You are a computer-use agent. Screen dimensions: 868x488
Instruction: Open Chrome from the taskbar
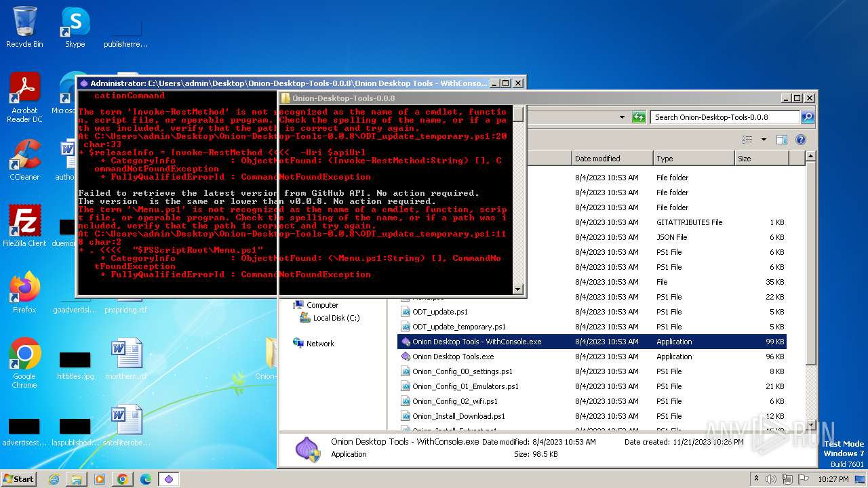[x=123, y=479]
